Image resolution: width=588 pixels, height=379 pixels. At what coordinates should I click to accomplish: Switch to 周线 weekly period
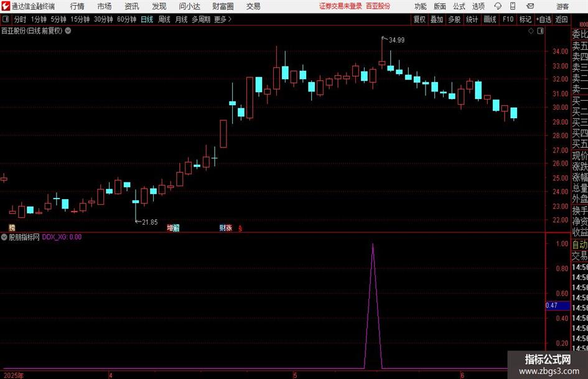(164, 19)
